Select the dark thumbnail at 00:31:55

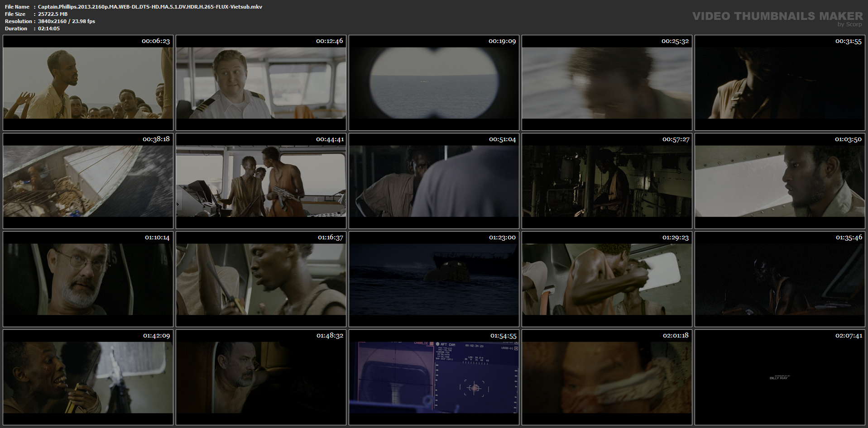[x=780, y=83]
